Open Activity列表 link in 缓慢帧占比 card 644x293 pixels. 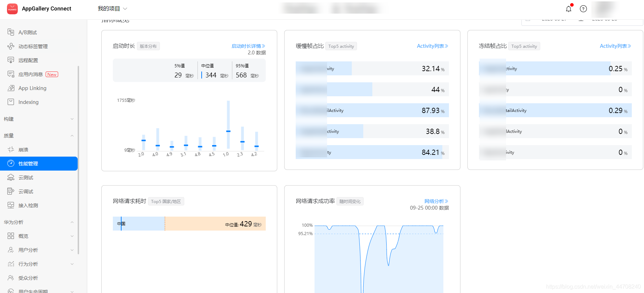(433, 46)
